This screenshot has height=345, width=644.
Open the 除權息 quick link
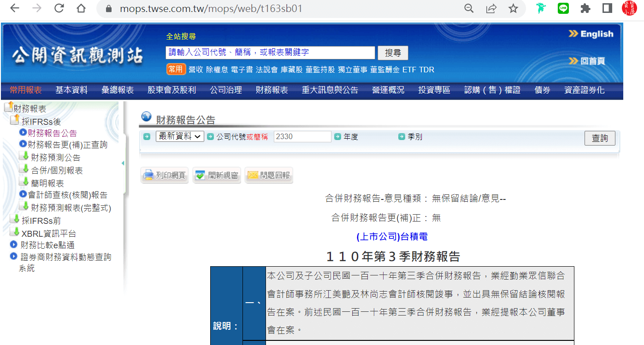click(x=217, y=70)
